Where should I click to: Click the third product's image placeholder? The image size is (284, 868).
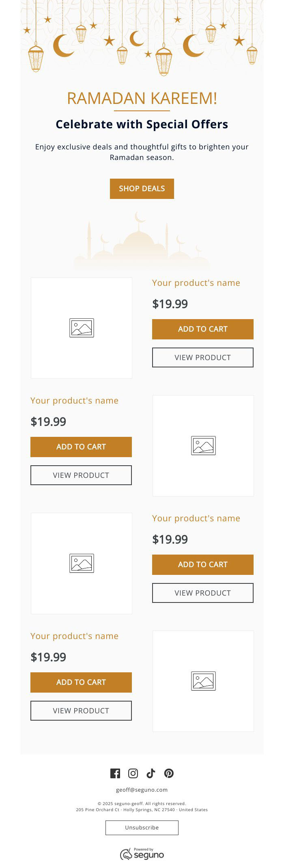point(82,564)
